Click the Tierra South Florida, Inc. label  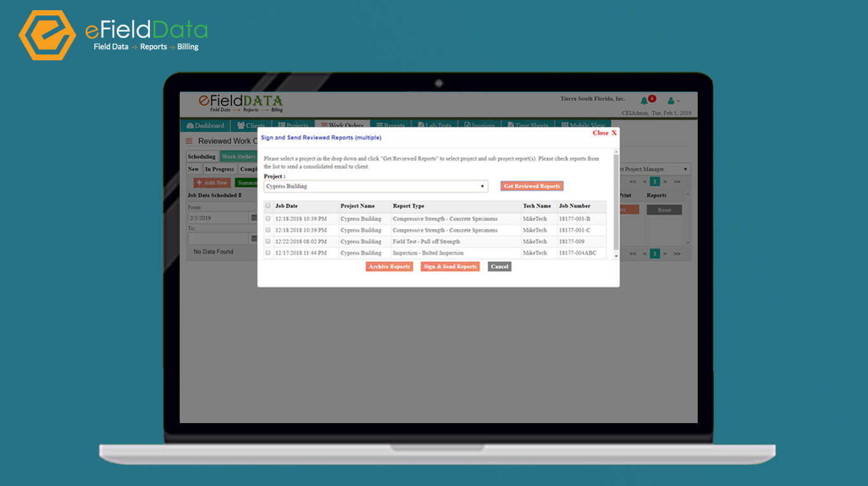[x=593, y=99]
